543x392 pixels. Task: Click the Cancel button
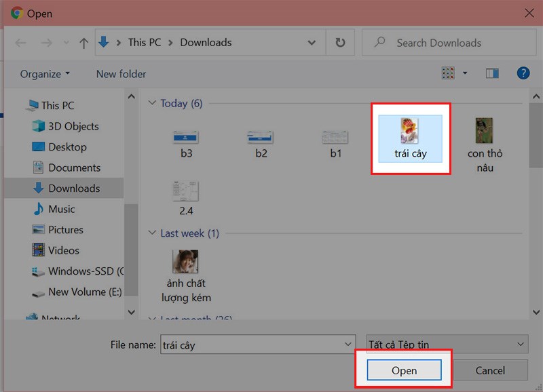coord(490,370)
